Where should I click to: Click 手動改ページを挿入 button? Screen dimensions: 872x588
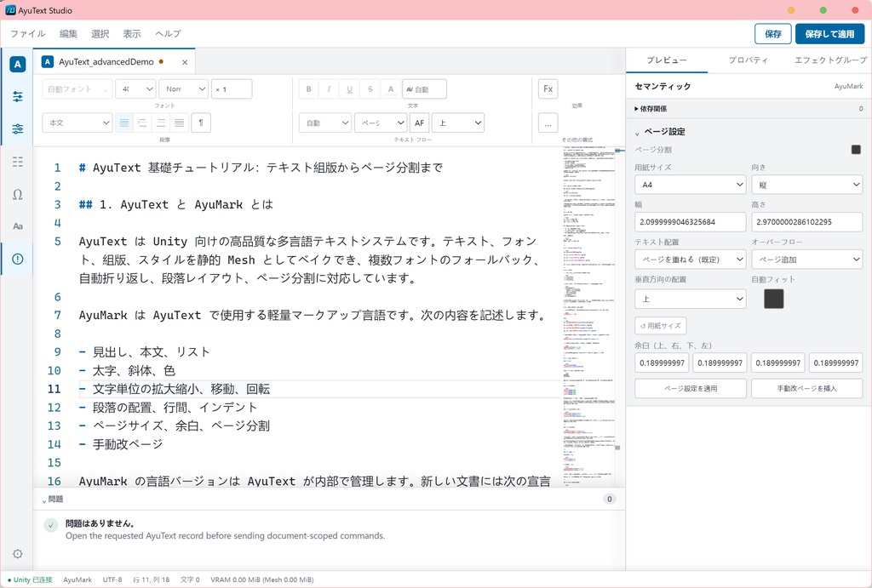807,389
